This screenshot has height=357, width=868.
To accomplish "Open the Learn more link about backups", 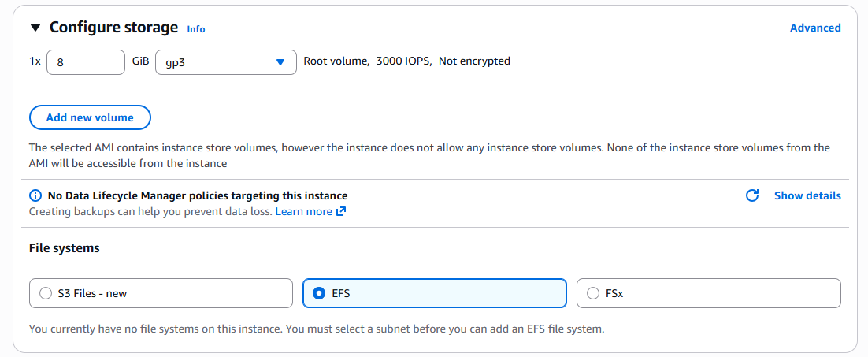I will 303,211.
